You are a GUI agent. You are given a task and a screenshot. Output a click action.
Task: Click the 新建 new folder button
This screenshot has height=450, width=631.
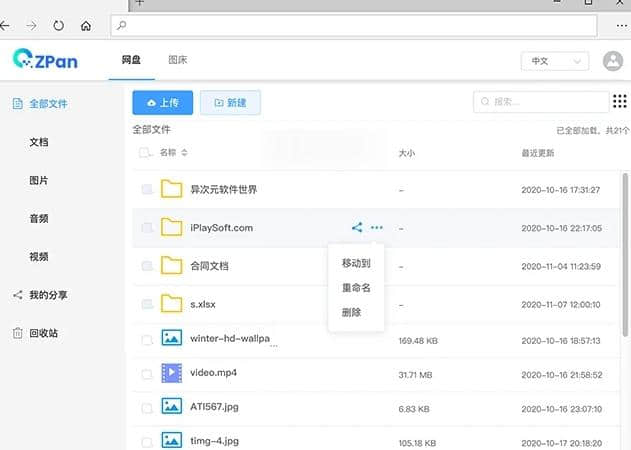click(231, 102)
